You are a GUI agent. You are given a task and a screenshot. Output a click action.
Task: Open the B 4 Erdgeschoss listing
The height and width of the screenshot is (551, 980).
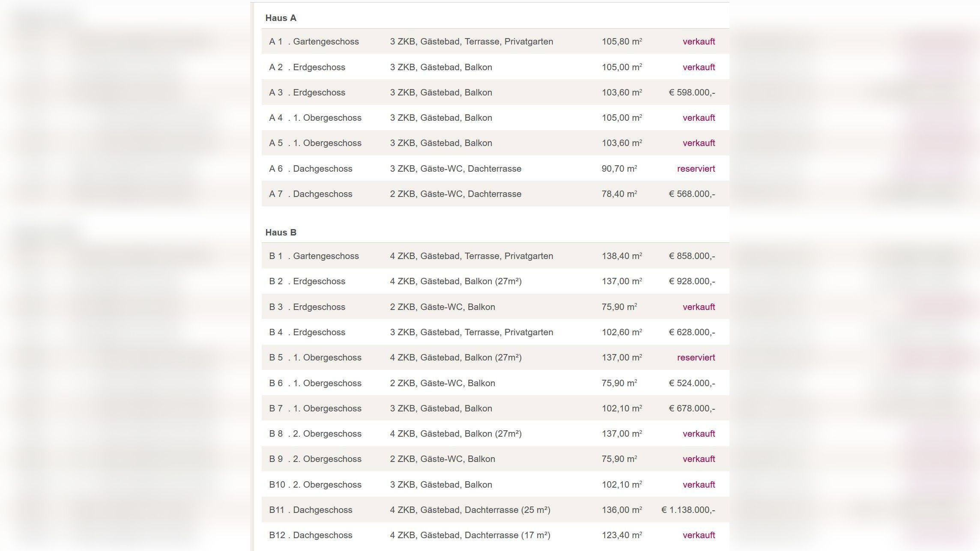[307, 332]
